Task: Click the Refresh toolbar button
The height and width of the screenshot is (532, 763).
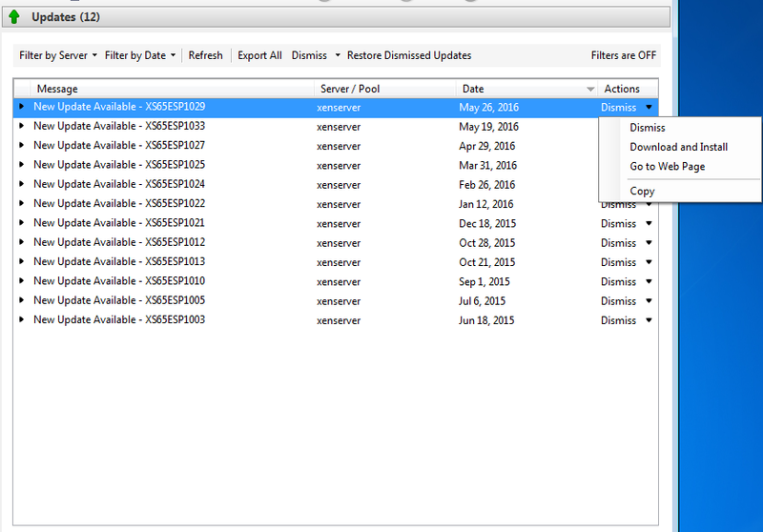Action: tap(205, 55)
